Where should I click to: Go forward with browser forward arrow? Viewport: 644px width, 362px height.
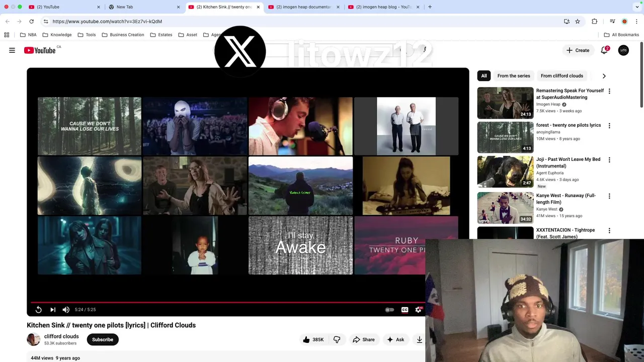point(19,22)
